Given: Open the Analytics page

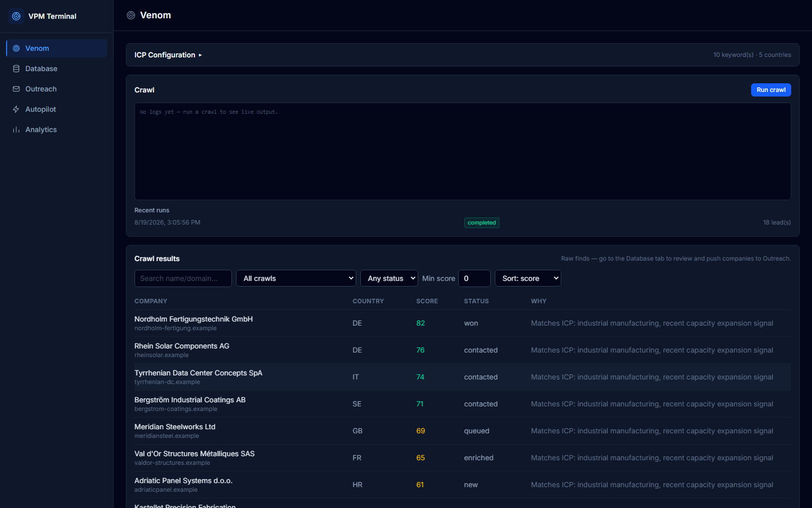Looking at the screenshot, I should (x=57, y=130).
